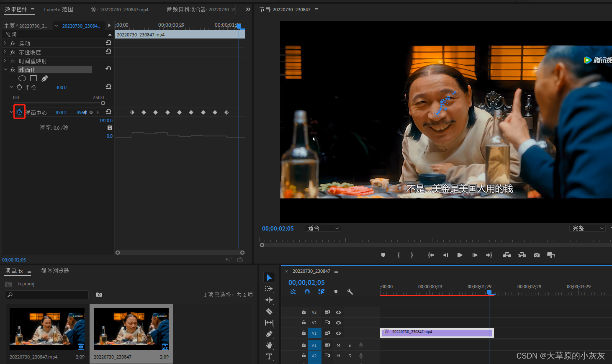Mark In point in program monitor
Image resolution: width=612 pixels, height=364 pixels.
[399, 255]
